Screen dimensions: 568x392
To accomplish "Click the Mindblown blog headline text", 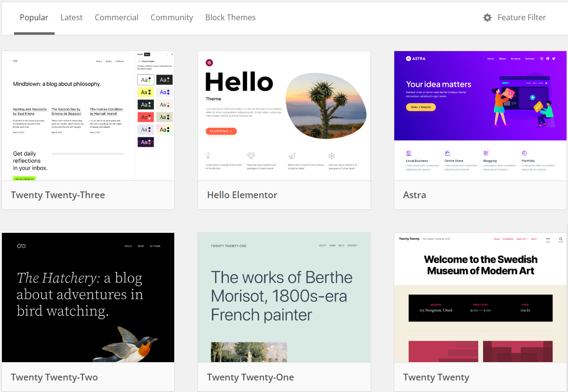I will click(x=57, y=84).
